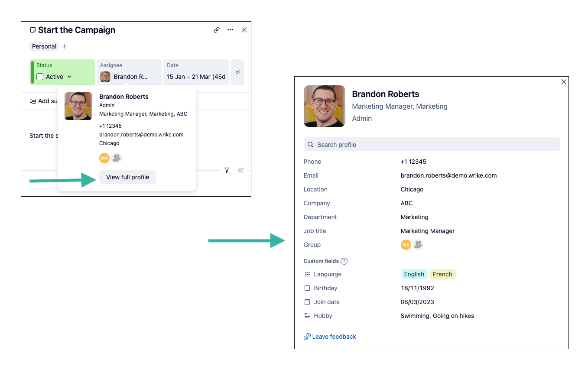Toggle the Active status checkbox
This screenshot has width=588, height=376.
tap(40, 77)
